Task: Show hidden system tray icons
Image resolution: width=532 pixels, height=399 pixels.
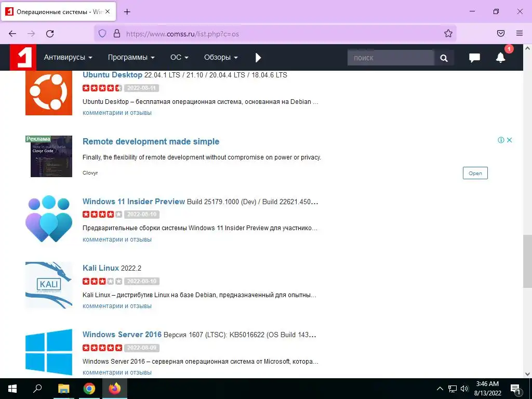Action: click(x=440, y=389)
